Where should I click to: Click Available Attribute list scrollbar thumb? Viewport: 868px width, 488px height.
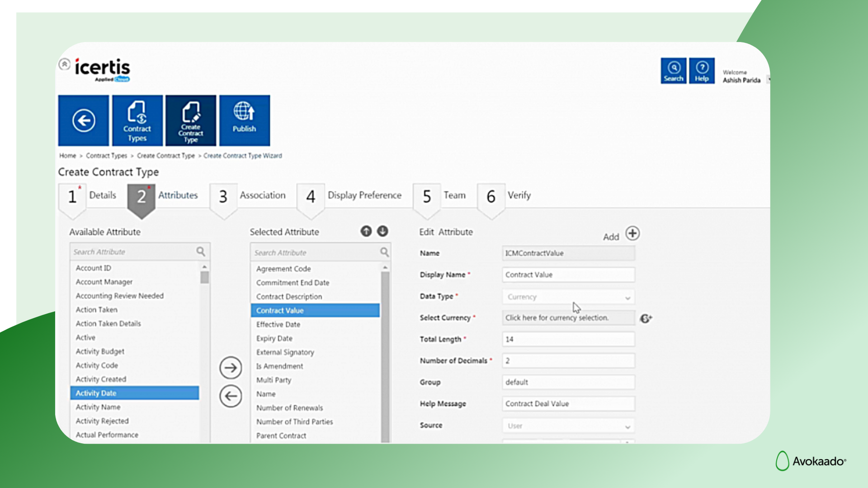tap(205, 277)
